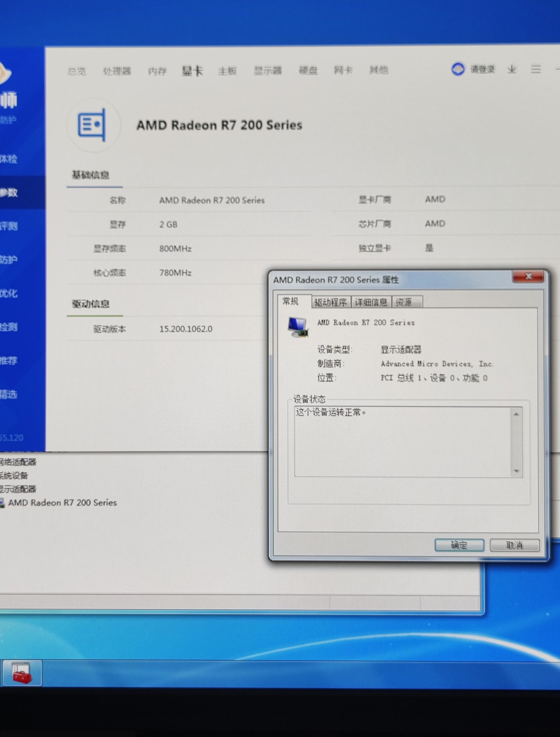The width and height of the screenshot is (560, 737).
Task: Select sidebar item 检测
Action: tap(9, 327)
